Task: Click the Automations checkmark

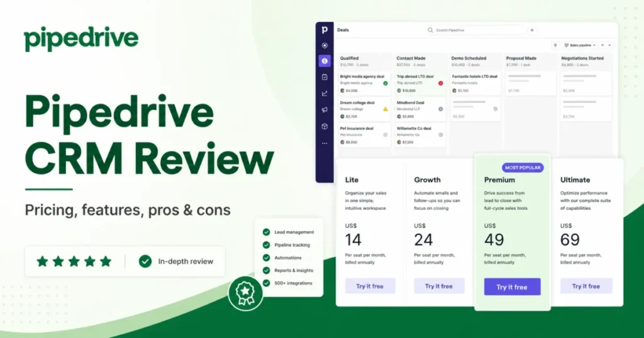Action: click(266, 258)
